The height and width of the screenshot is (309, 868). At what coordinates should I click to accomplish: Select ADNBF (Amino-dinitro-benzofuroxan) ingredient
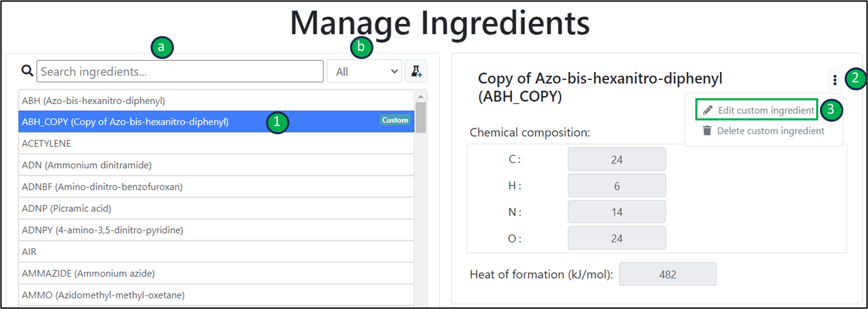pos(102,187)
